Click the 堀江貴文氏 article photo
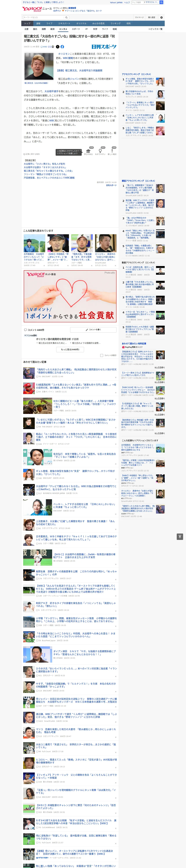 point(39,66)
